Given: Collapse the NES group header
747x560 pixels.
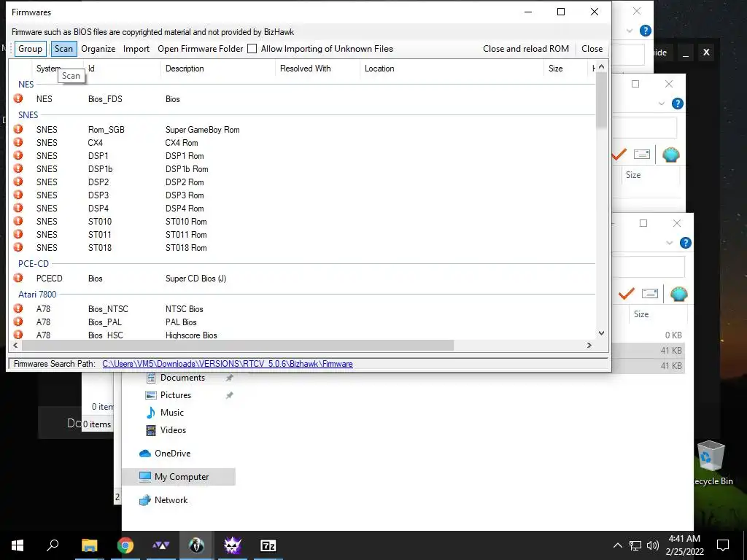Looking at the screenshot, I should (x=26, y=85).
